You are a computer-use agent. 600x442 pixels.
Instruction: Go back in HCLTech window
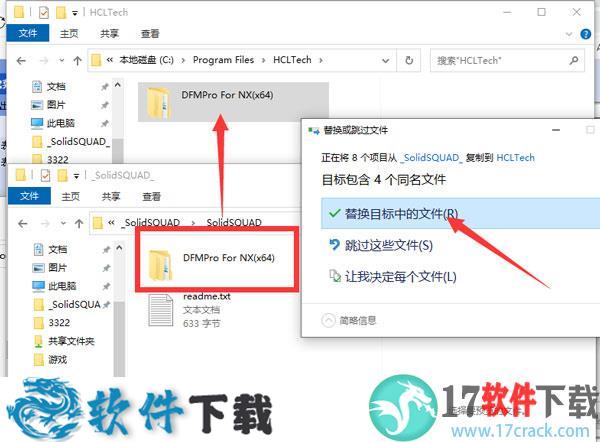(x=21, y=60)
